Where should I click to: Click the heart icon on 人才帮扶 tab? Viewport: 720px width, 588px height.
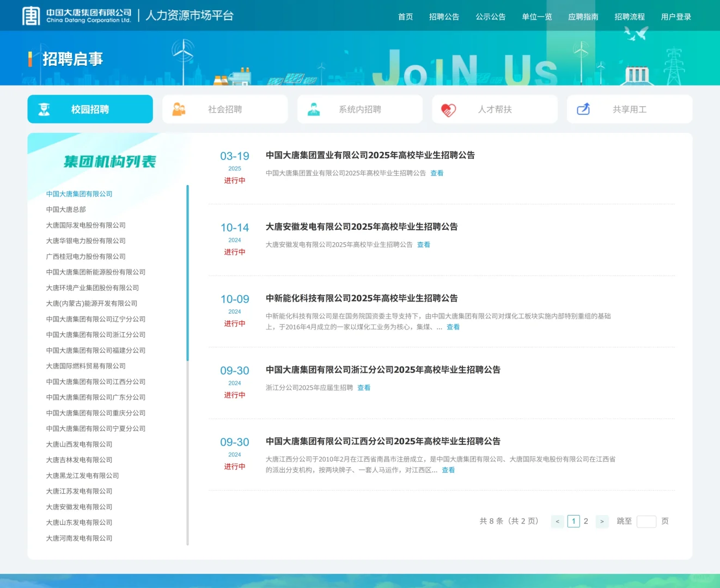(448, 110)
